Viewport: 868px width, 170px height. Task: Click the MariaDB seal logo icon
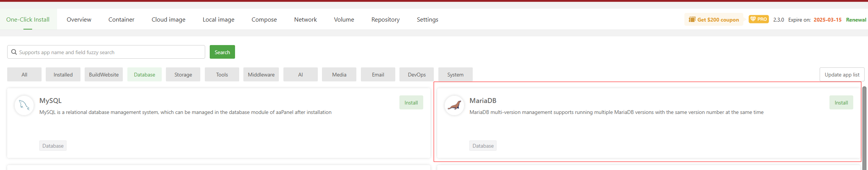454,105
